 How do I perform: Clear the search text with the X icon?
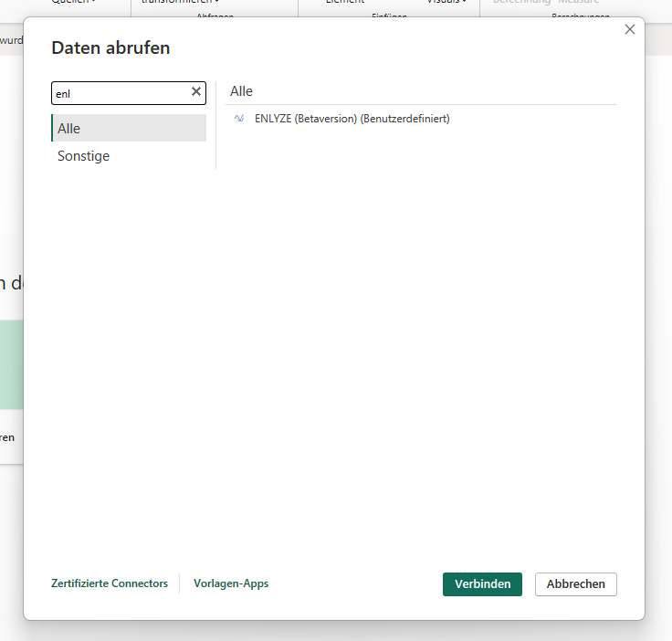coord(195,92)
